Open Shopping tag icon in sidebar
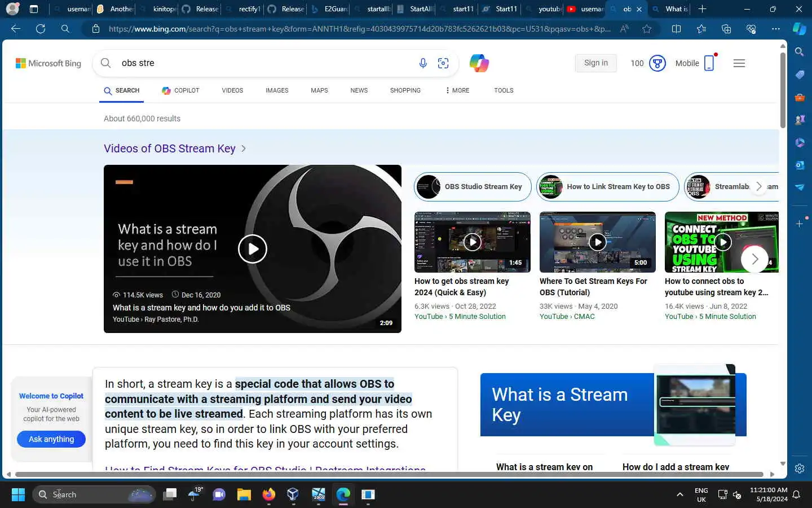The image size is (812, 508). click(800, 75)
